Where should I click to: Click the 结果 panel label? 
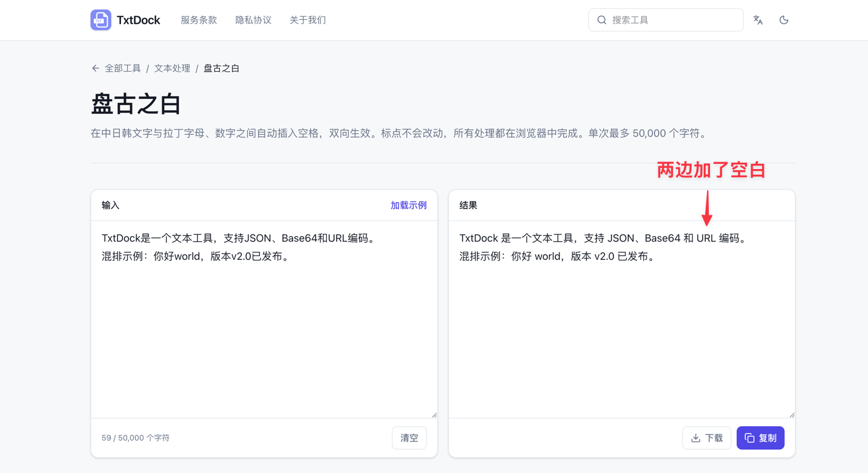pos(468,206)
